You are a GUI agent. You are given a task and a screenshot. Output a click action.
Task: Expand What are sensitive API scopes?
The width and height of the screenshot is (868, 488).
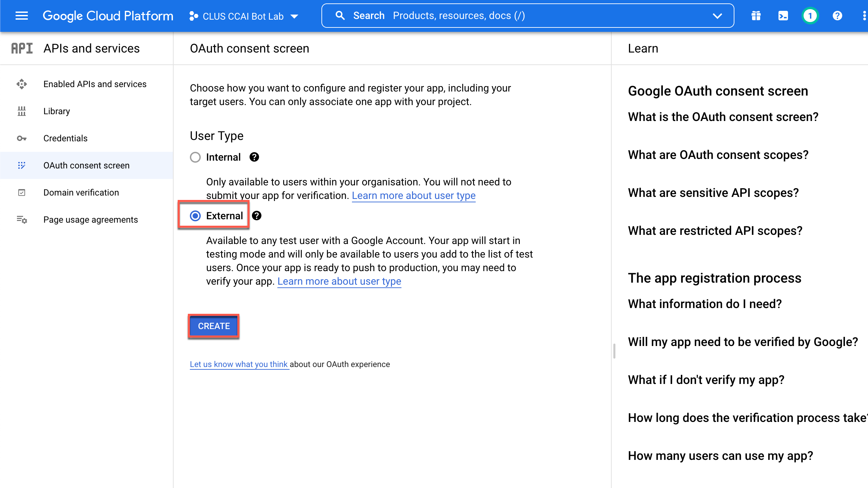713,193
